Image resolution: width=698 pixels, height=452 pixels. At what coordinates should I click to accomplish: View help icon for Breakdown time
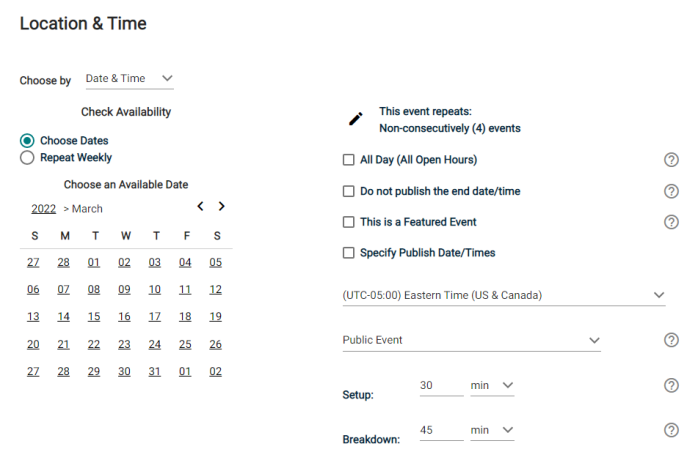[x=671, y=430]
